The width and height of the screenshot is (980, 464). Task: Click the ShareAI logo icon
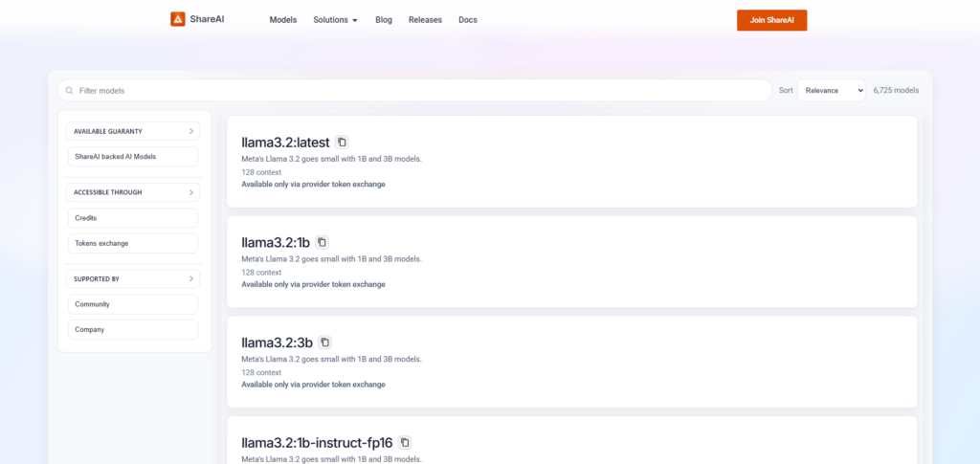(x=178, y=19)
